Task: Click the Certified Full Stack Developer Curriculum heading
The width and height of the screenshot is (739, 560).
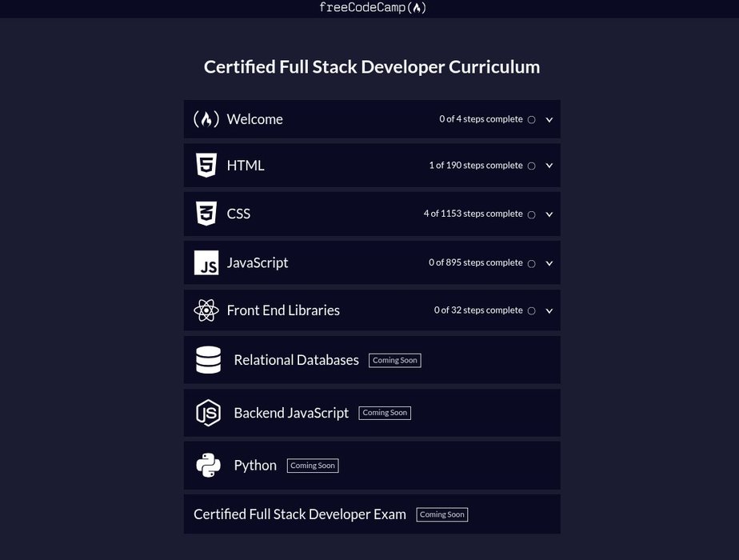Action: pos(372,67)
